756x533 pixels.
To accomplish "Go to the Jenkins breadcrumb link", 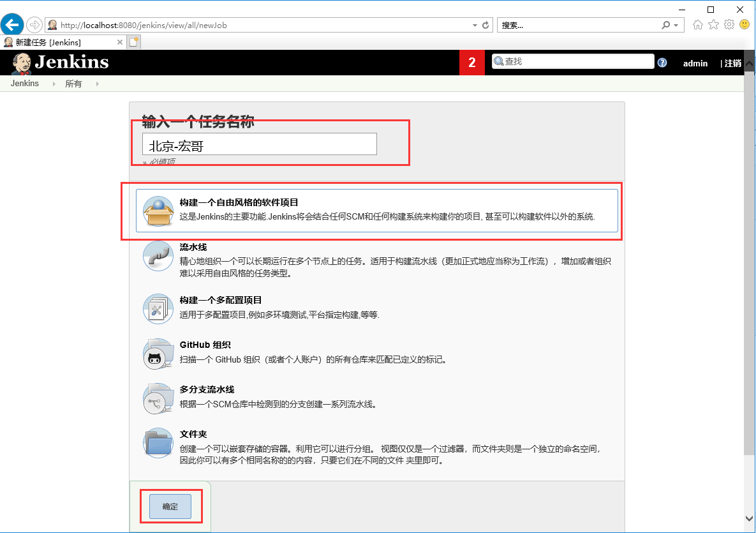I will point(25,84).
